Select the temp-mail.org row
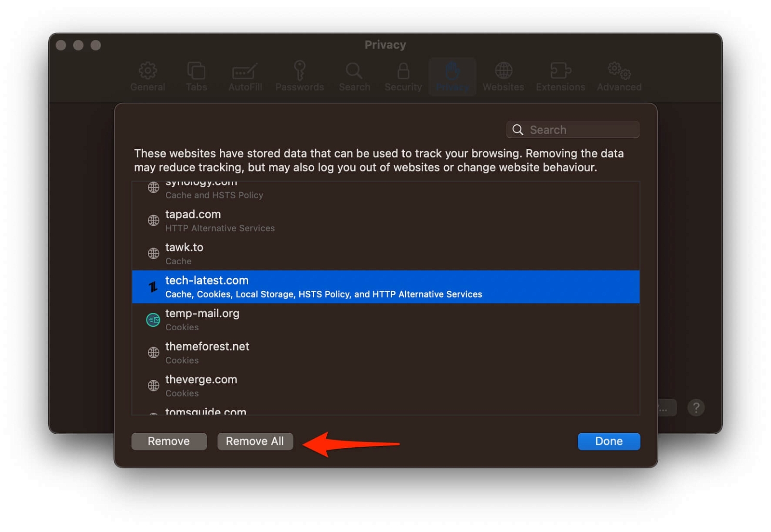Screen dimensions: 771x532 click(x=385, y=320)
